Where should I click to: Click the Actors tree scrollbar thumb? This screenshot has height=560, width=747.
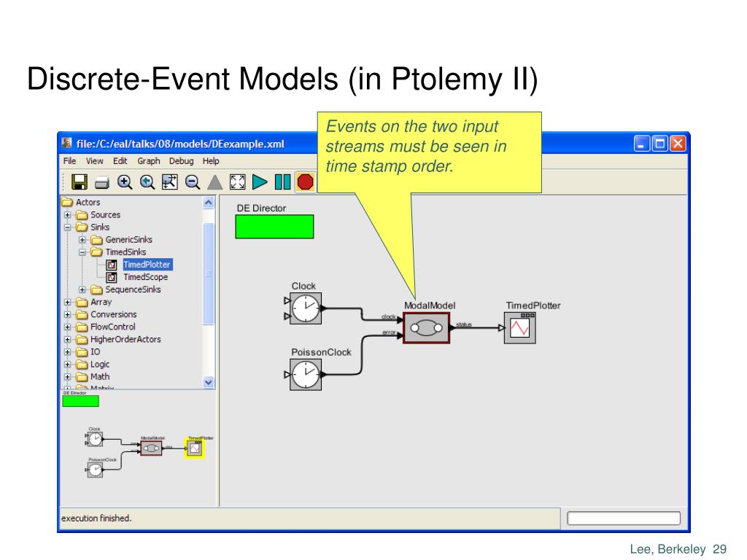(x=208, y=273)
